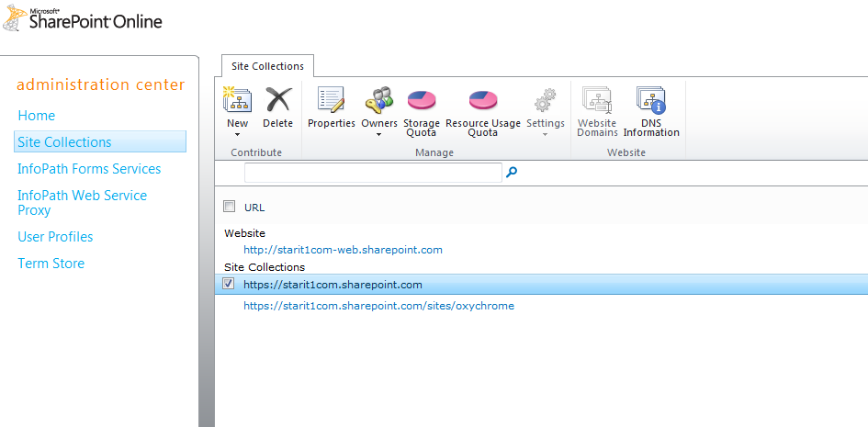Open the Resource Usage Quota icon
Screen dimensions: 868x427
click(483, 101)
